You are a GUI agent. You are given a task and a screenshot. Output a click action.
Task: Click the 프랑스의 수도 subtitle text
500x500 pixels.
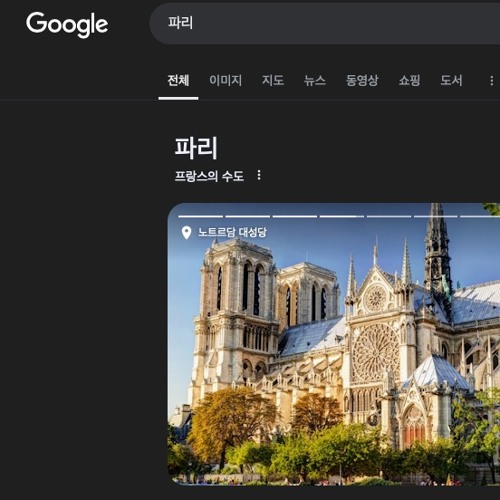pyautogui.click(x=209, y=176)
